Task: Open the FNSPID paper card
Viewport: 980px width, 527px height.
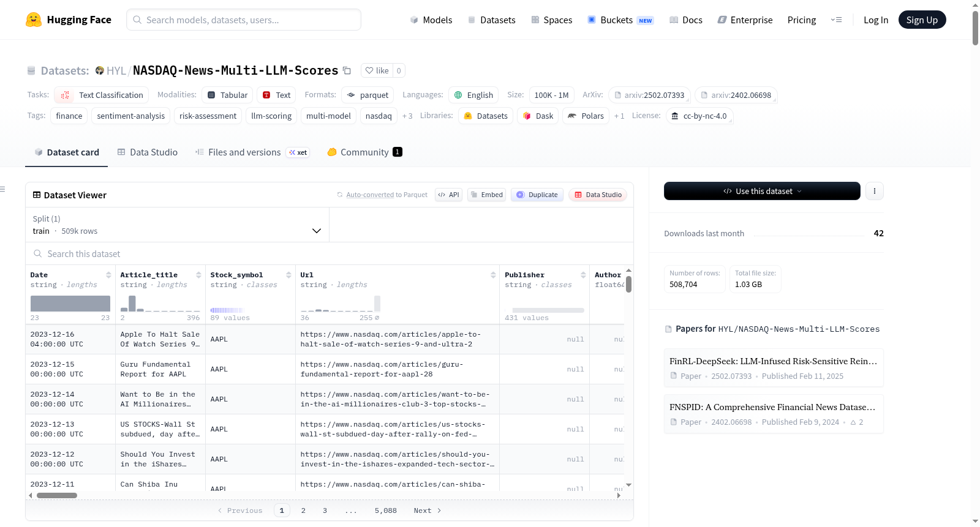Action: [x=774, y=414]
